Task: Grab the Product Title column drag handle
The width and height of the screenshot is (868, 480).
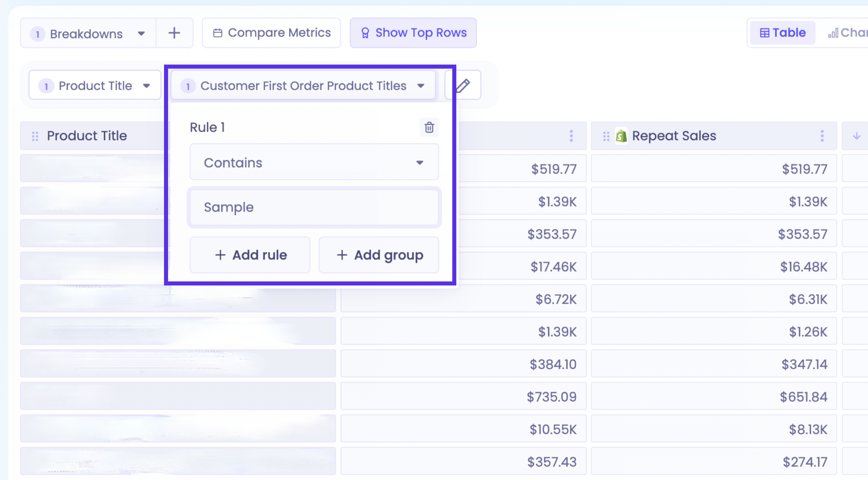Action: [x=35, y=136]
